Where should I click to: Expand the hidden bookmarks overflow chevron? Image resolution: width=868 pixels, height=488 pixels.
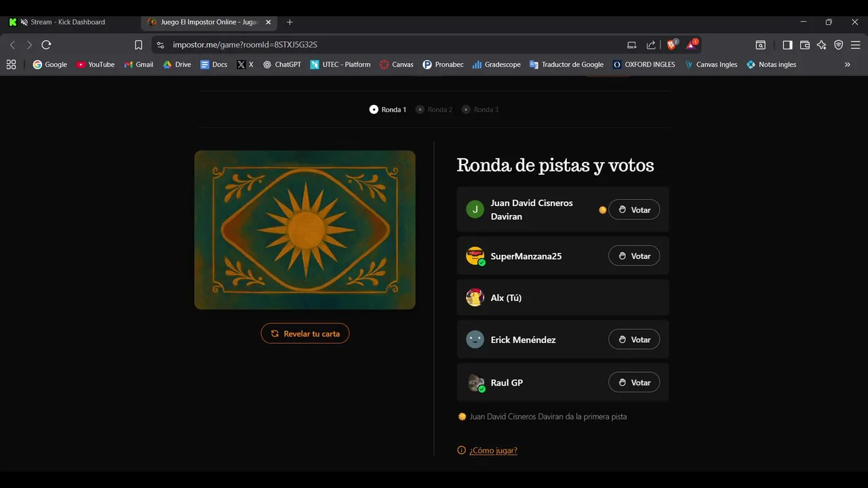[847, 64]
